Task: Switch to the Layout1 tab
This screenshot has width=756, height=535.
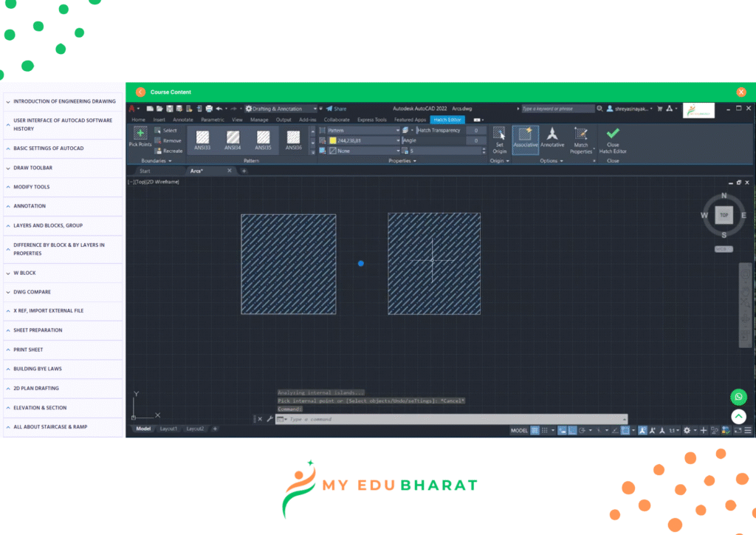Action: [168, 429]
